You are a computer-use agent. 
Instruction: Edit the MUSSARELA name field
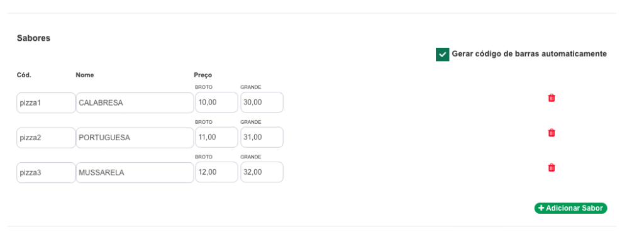pos(135,172)
